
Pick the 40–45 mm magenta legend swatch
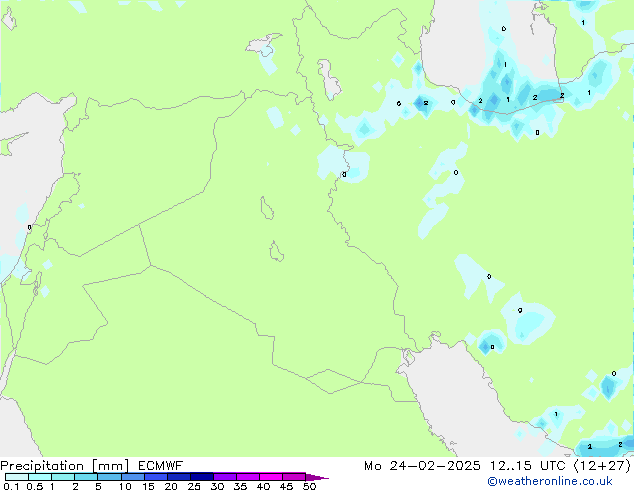click(271, 477)
